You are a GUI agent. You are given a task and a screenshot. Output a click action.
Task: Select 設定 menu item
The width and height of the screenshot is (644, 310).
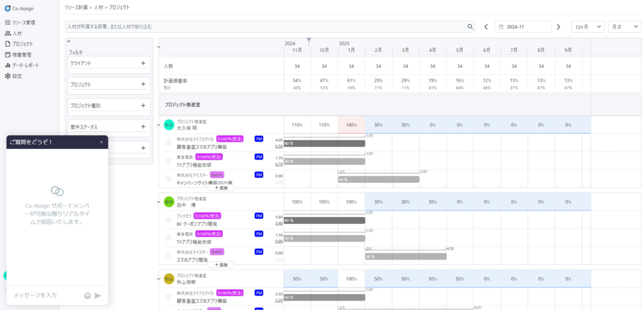point(17,76)
